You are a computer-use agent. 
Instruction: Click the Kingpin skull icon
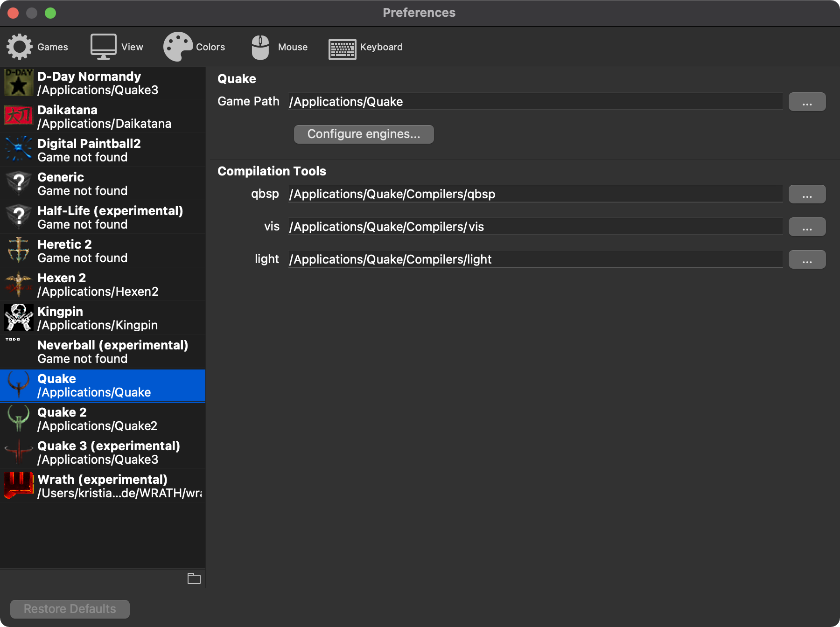19,318
